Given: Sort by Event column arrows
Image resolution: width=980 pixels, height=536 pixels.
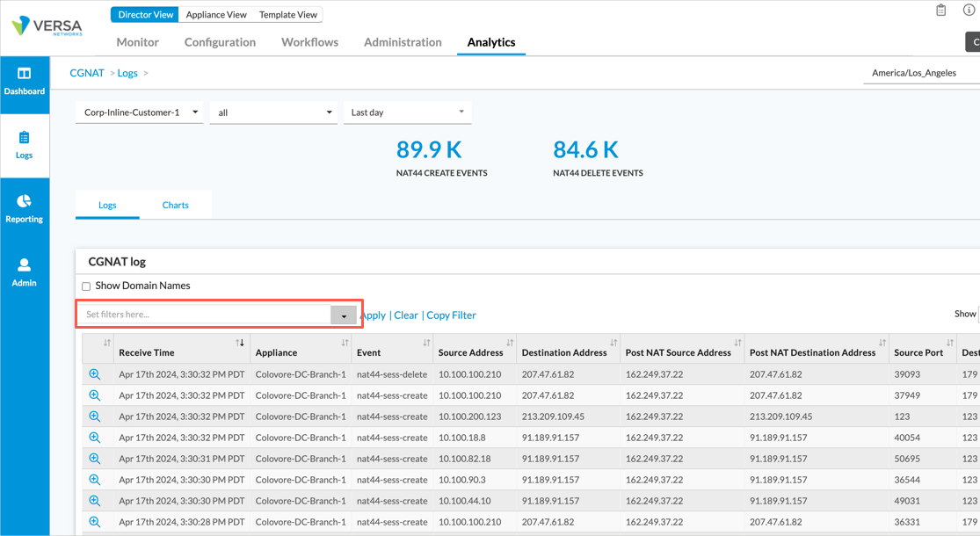Looking at the screenshot, I should tap(426, 343).
